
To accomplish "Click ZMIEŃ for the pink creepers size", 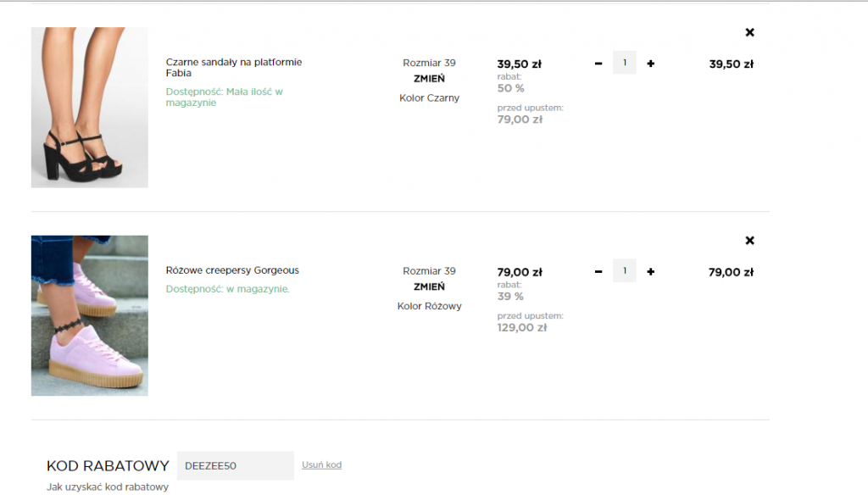I will [429, 286].
